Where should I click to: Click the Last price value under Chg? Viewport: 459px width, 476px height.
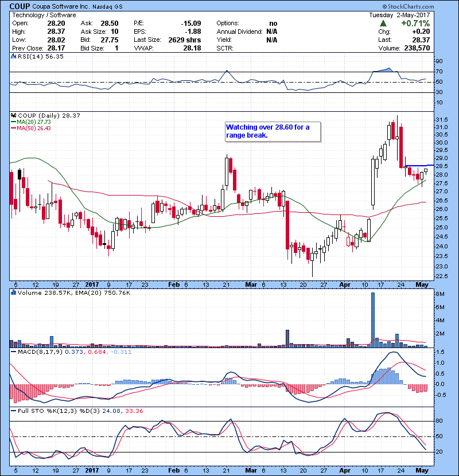pyautogui.click(x=421, y=40)
